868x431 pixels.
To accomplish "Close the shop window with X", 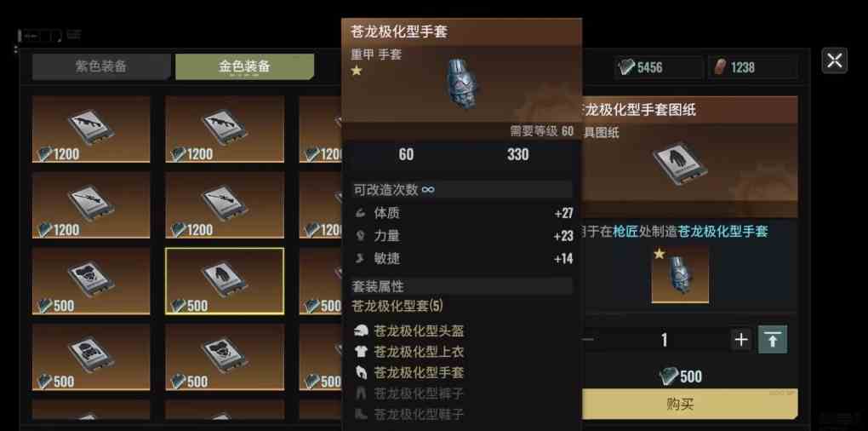I will coord(834,60).
